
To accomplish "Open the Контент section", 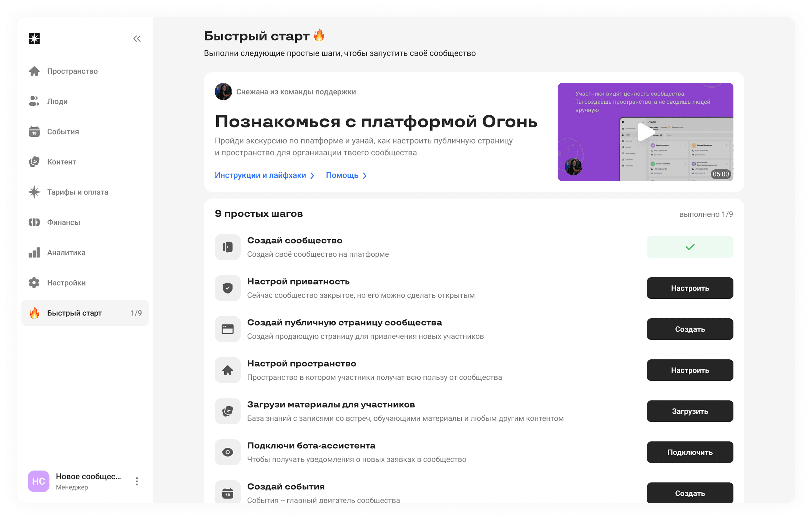I will (x=61, y=162).
